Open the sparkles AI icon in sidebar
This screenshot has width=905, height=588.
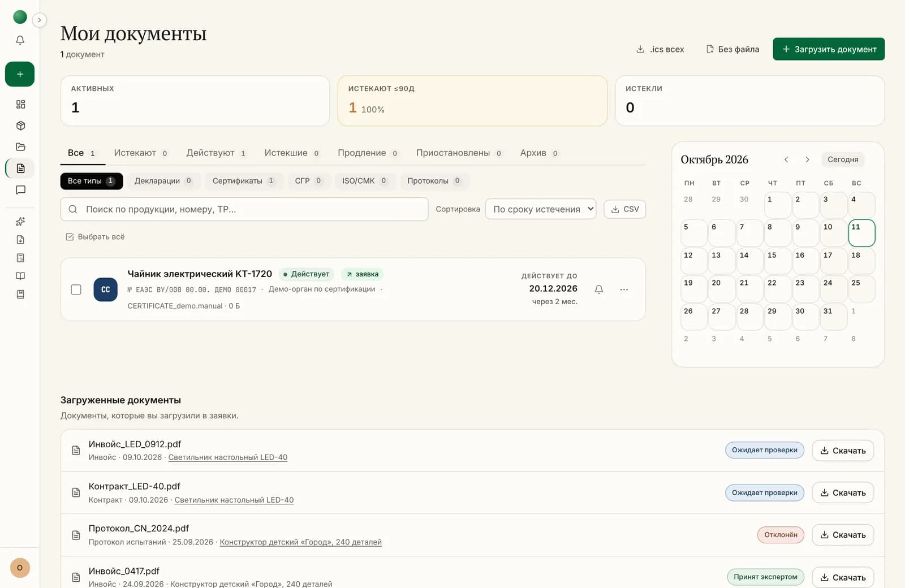click(x=20, y=222)
